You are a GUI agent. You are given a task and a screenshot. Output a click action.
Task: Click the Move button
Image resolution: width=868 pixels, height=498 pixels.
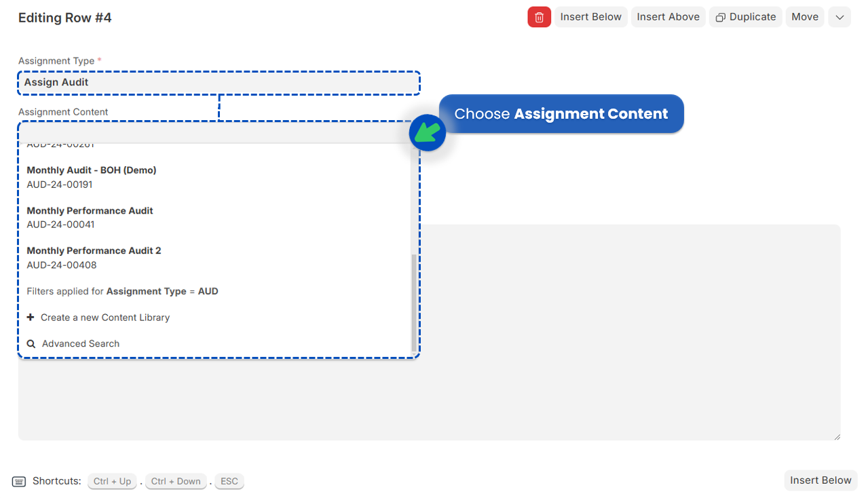coord(804,16)
